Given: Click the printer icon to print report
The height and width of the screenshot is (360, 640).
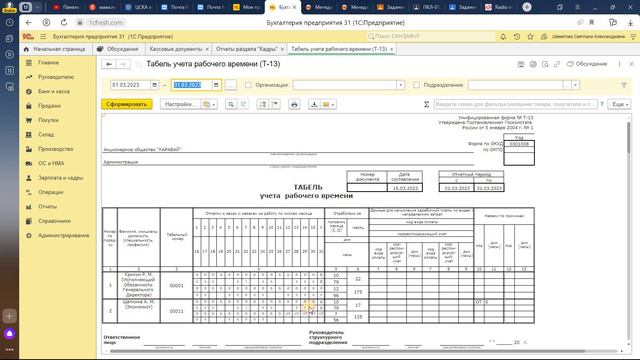Looking at the screenshot, I should coord(294,104).
